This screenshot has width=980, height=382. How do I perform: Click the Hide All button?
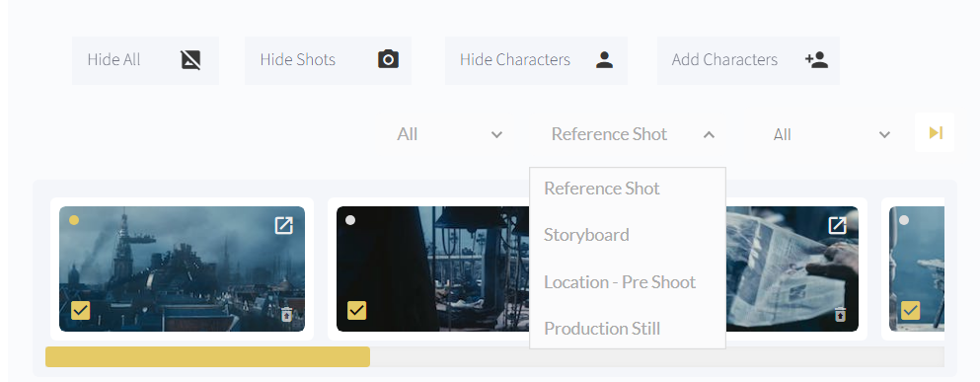point(145,60)
